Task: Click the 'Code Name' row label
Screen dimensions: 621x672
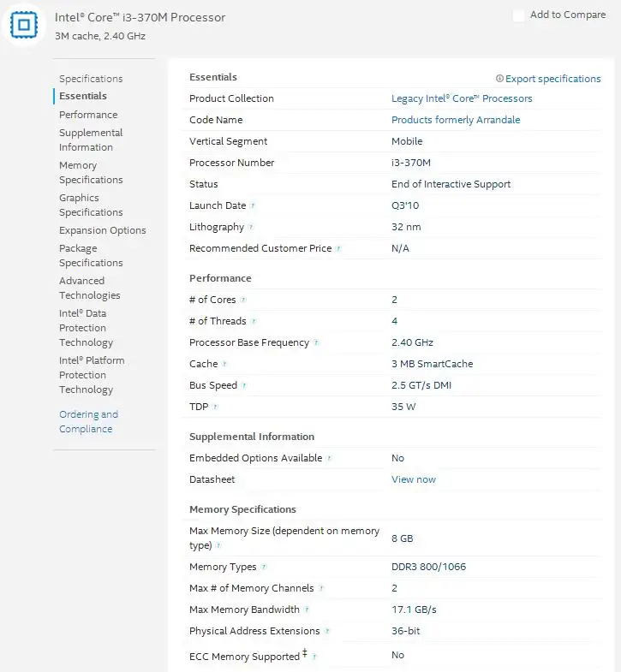Action: pos(216,120)
